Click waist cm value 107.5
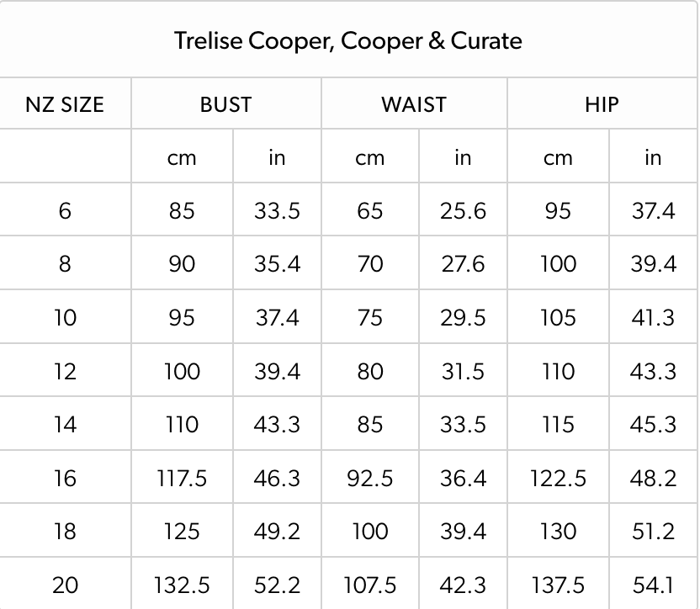 [369, 585]
